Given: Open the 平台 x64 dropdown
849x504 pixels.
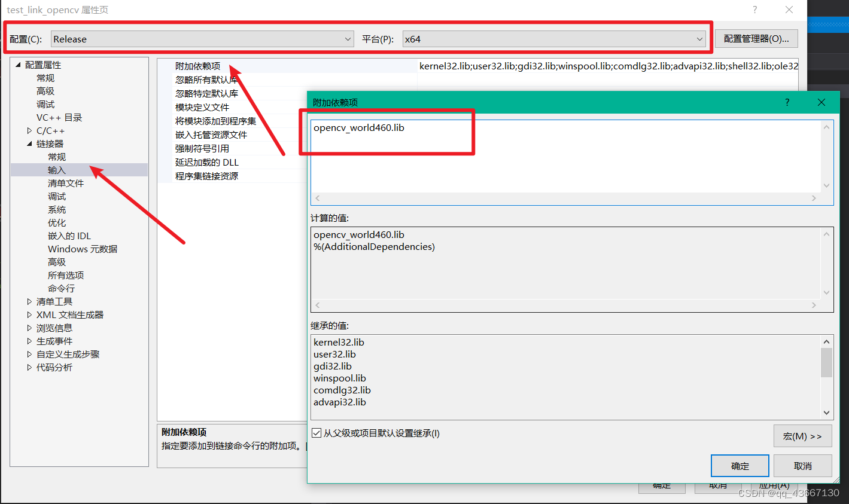Looking at the screenshot, I should tap(554, 39).
